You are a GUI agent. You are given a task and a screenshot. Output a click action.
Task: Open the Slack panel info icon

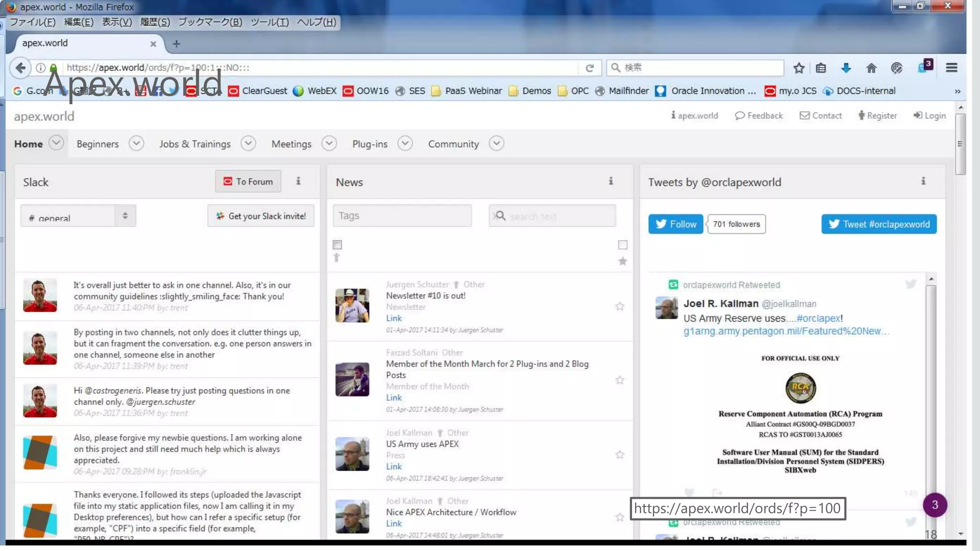pos(298,181)
